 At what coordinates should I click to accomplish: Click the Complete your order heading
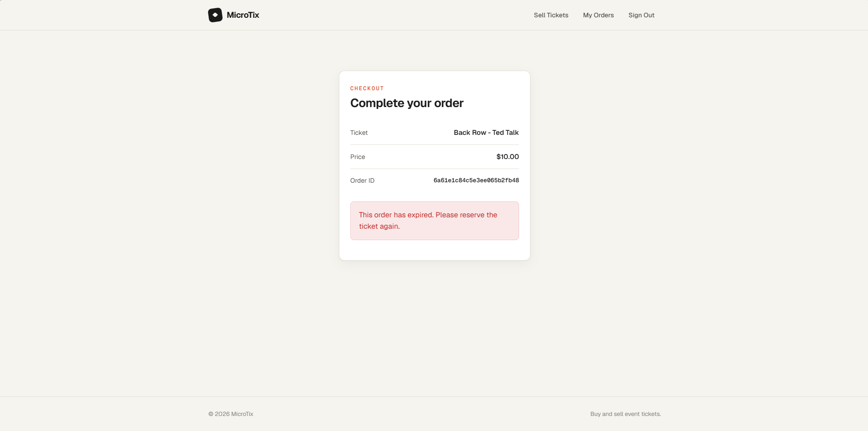coord(407,103)
